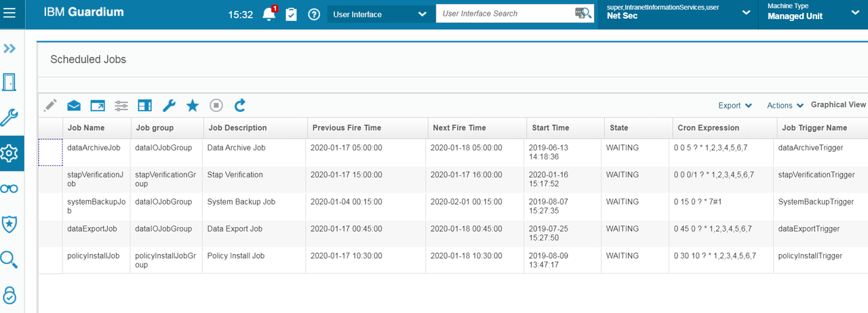Click the wrench toolbar icon above table
This screenshot has height=313, width=868.
(x=169, y=105)
